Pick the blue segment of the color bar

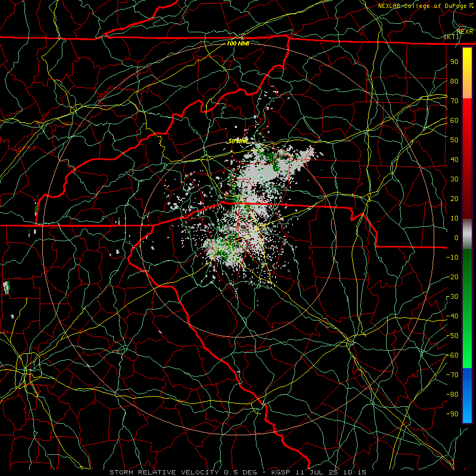pos(467,395)
